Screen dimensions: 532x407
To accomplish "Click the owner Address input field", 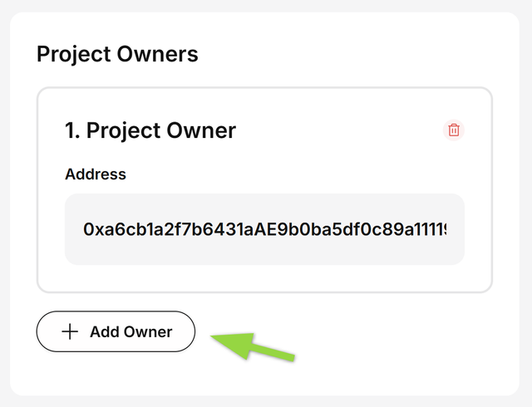I will coord(264,229).
